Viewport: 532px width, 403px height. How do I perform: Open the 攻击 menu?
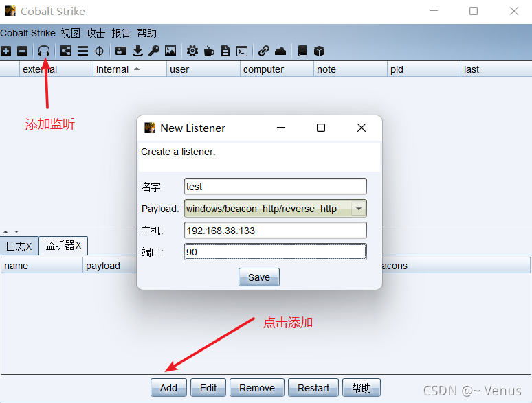[96, 33]
